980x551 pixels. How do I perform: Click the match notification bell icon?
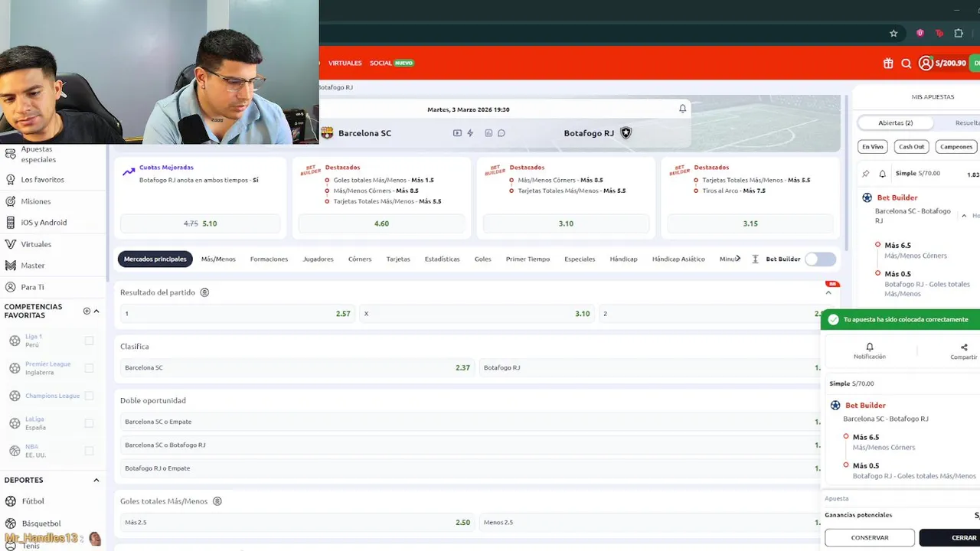[683, 109]
